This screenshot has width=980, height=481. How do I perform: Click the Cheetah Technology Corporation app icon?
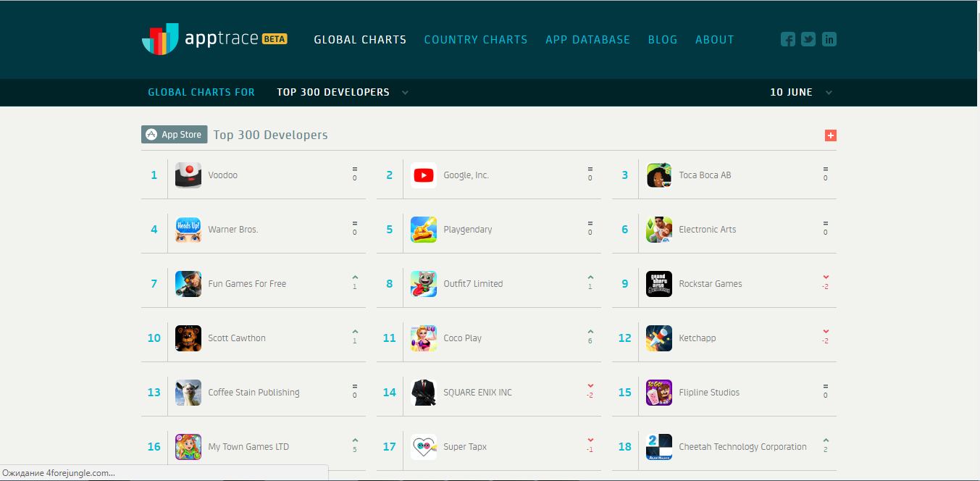[x=658, y=447]
